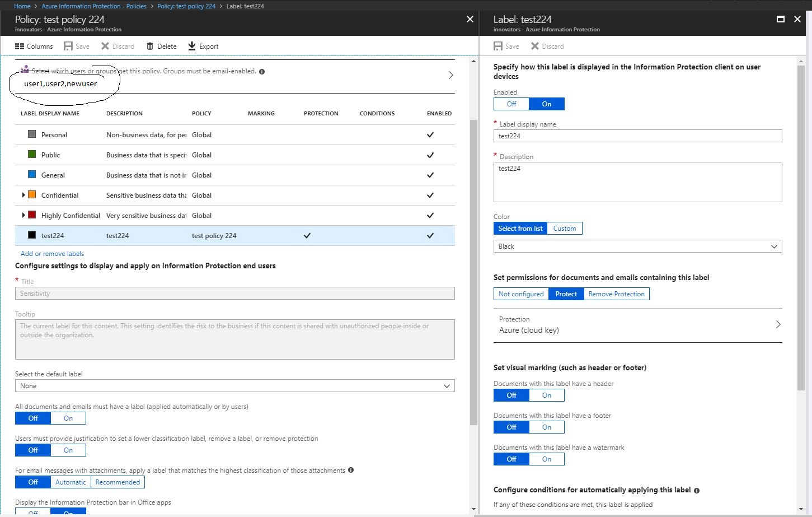Click info icon beside email attachments setting
812x517 pixels.
[351, 470]
